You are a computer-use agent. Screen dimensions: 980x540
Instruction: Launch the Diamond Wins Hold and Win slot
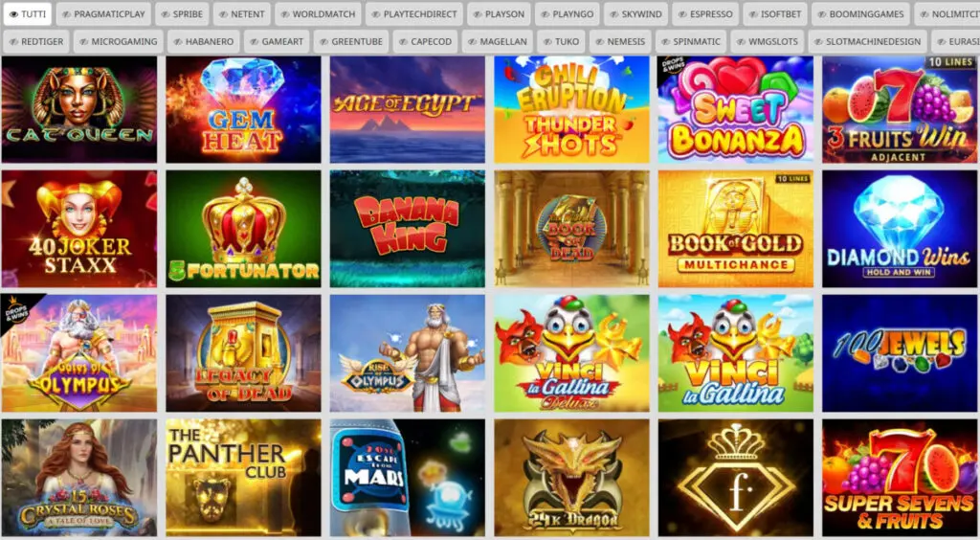pyautogui.click(x=900, y=229)
